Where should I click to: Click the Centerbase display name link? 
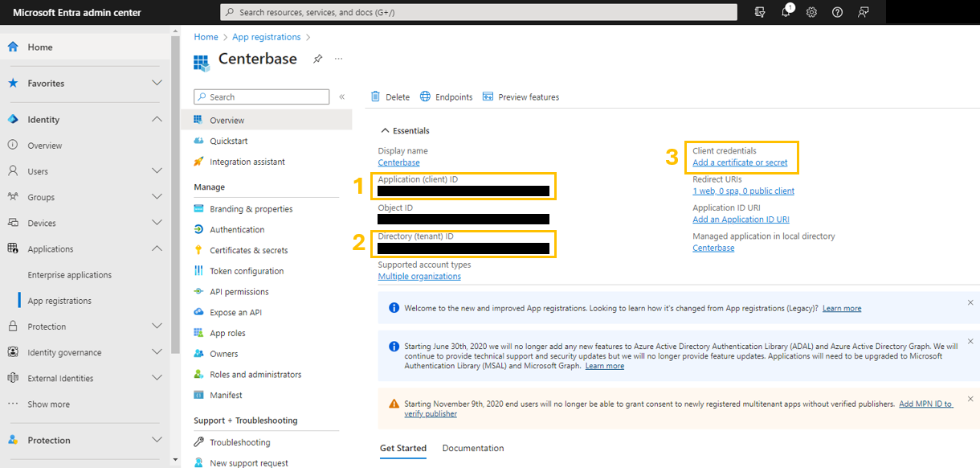tap(399, 162)
